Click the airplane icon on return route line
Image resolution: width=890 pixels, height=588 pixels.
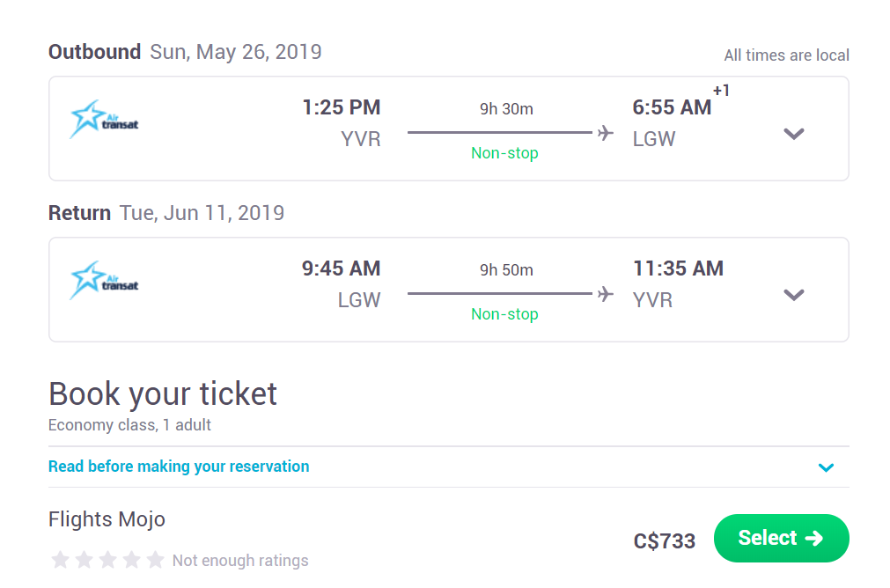[606, 294]
